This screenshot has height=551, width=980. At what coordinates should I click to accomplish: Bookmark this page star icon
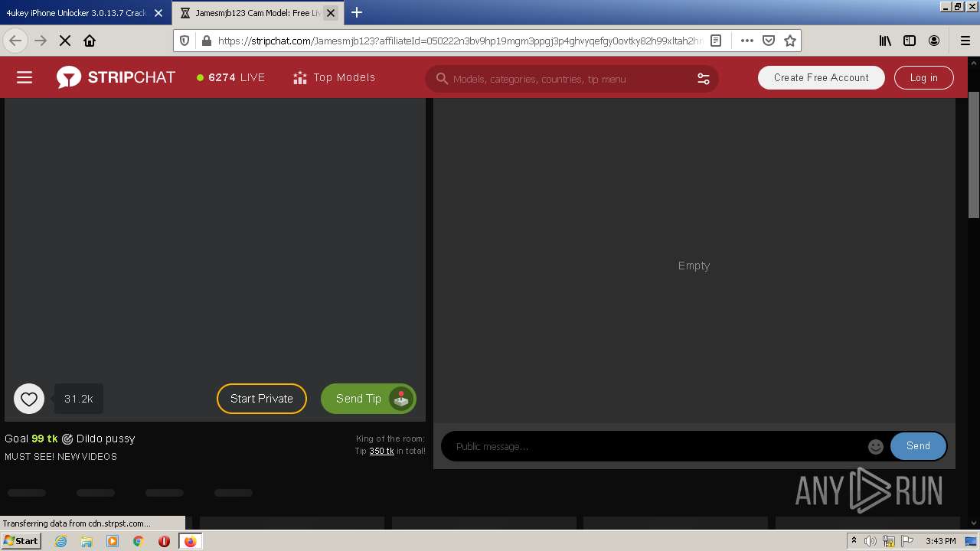tap(790, 41)
